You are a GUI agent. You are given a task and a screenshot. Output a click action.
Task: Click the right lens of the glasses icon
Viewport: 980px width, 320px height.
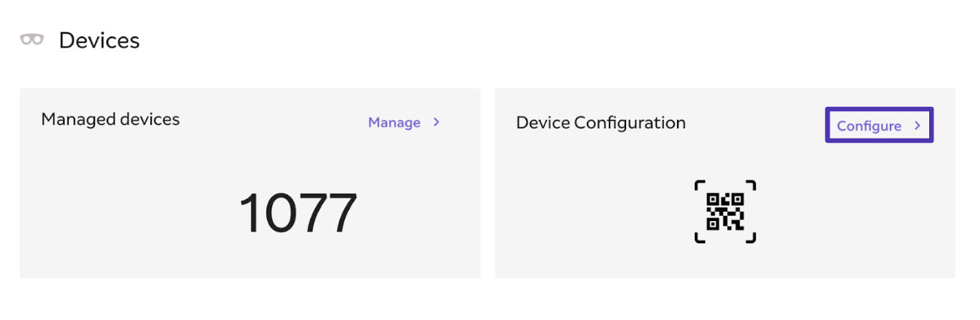pyautogui.click(x=37, y=40)
